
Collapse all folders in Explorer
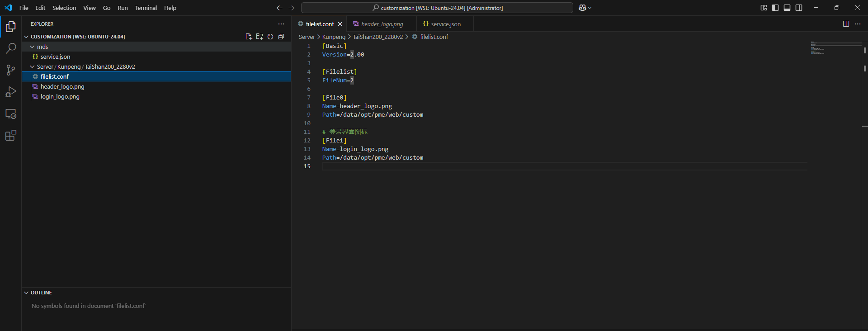281,37
